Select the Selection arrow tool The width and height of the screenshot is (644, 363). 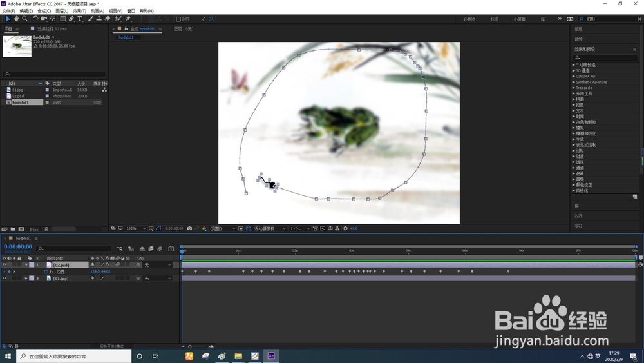(8, 19)
